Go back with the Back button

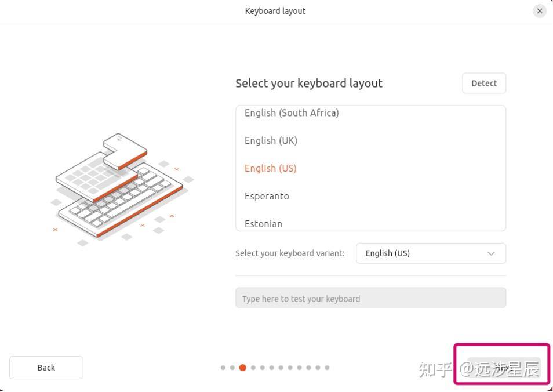(46, 368)
